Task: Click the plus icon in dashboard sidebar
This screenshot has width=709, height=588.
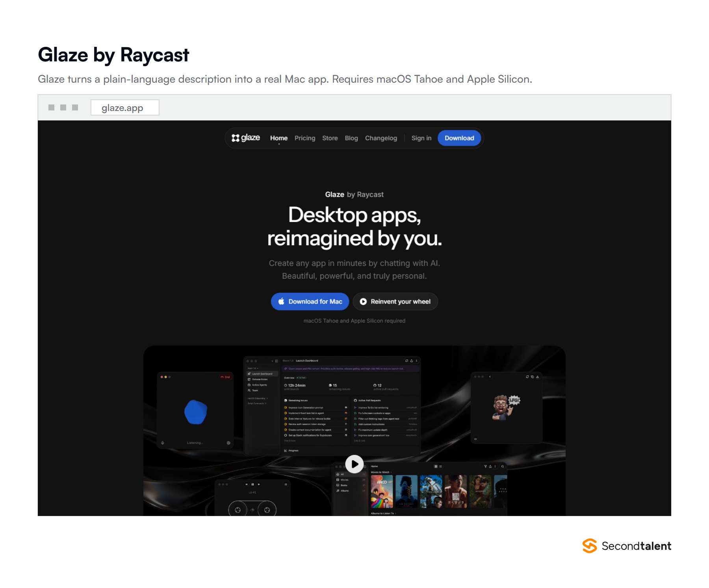Action: [x=272, y=361]
